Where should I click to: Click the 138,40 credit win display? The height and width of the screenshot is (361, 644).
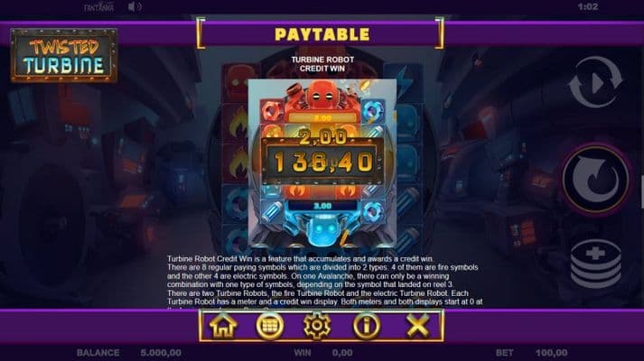[322, 162]
